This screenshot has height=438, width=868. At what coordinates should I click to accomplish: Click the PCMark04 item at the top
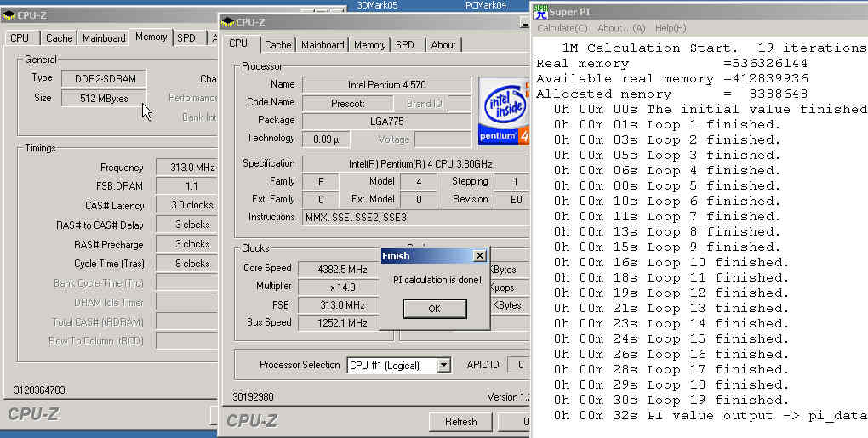(x=486, y=5)
